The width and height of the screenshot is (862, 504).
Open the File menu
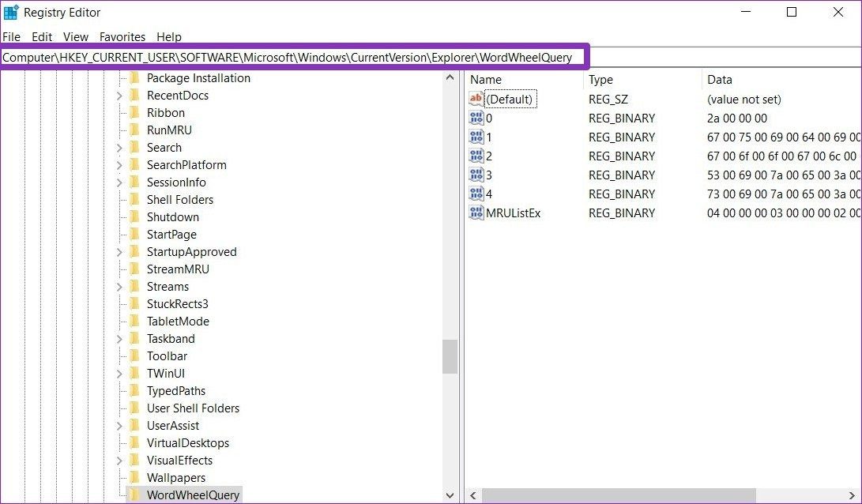pyautogui.click(x=12, y=37)
